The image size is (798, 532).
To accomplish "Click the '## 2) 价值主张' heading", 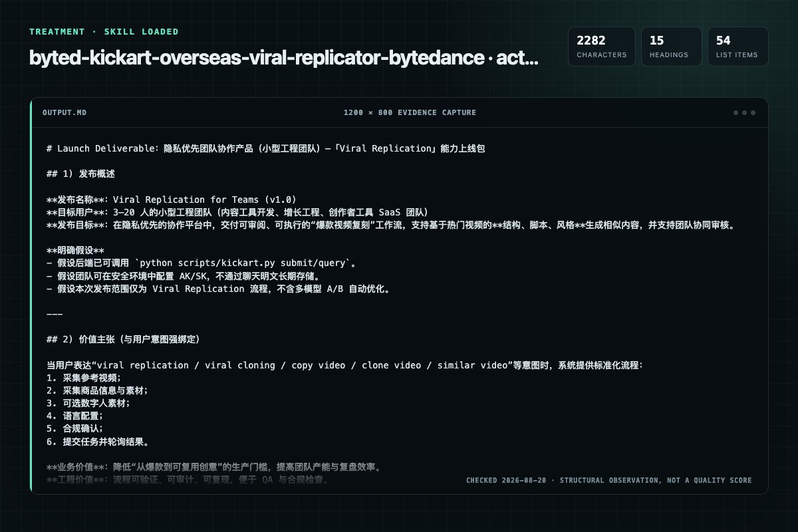I will [123, 339].
